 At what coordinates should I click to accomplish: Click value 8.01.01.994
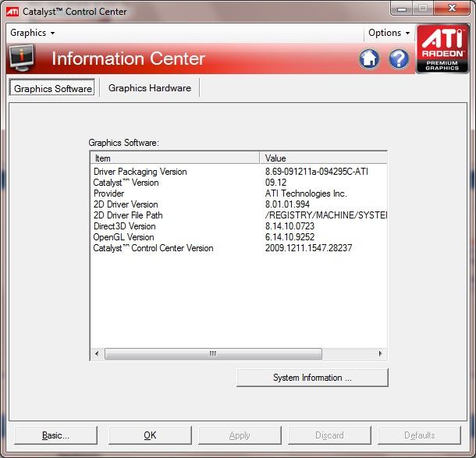(287, 204)
